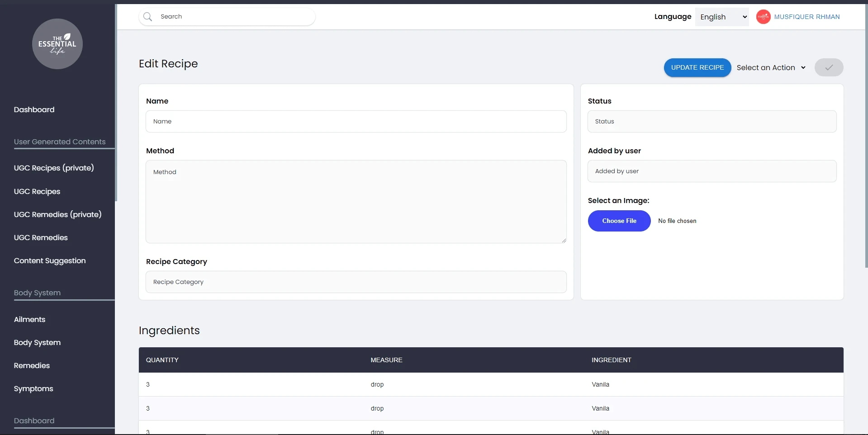The width and height of the screenshot is (868, 435).
Task: Click quantity 3 in first ingredient row
Action: (148, 384)
